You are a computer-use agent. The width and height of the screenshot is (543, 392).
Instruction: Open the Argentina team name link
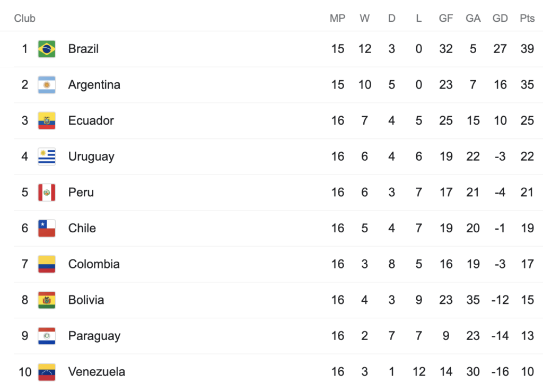[94, 85]
